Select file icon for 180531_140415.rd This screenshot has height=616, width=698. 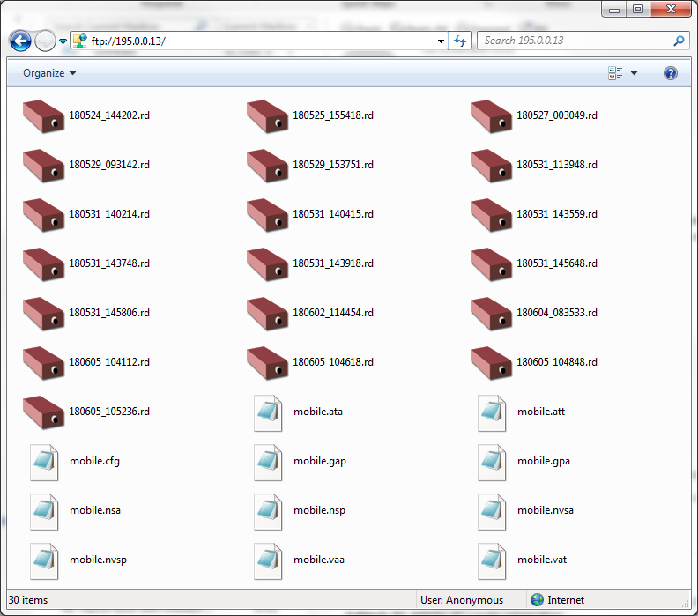[267, 215]
